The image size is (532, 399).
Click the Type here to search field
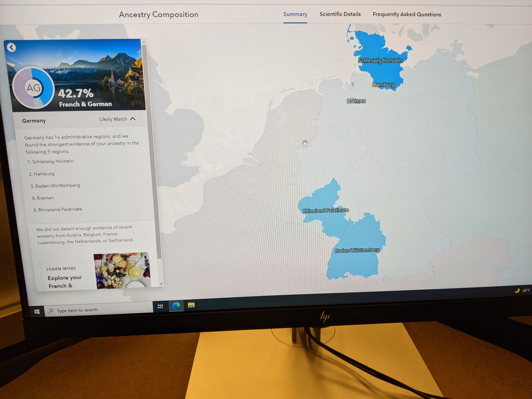point(99,310)
